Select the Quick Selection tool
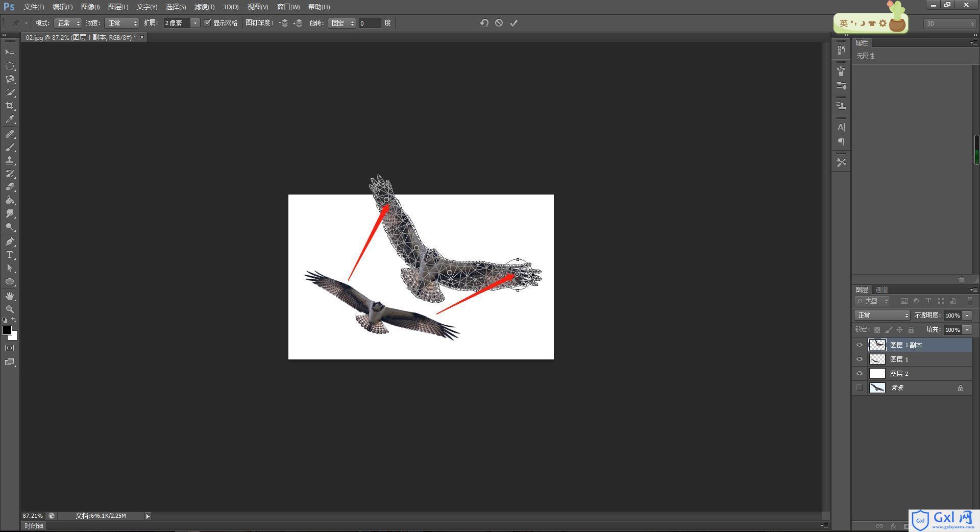This screenshot has width=980, height=532. (10, 92)
